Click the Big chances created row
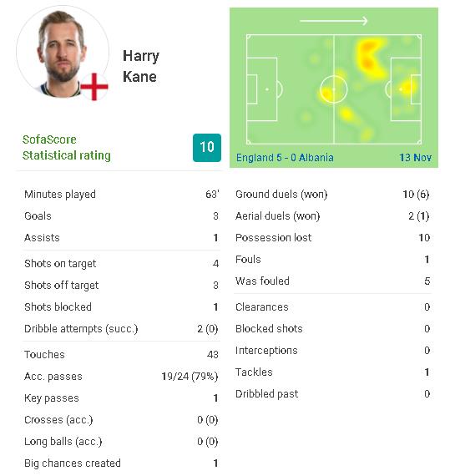The width and height of the screenshot is (455, 476). coord(121,463)
